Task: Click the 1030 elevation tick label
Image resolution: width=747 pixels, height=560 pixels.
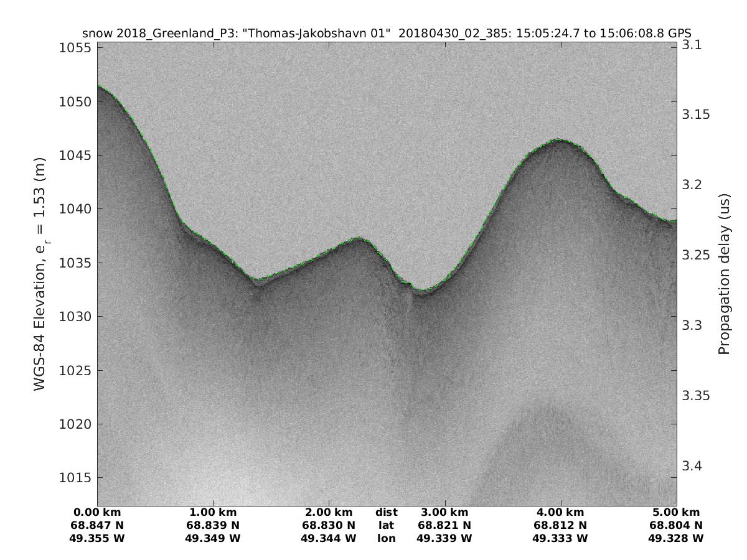Action: tap(77, 317)
